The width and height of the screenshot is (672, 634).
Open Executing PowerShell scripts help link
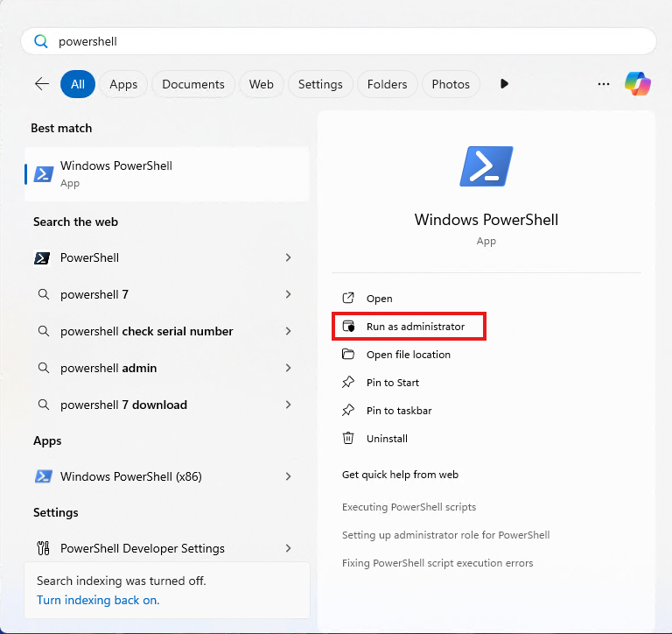coord(409,507)
